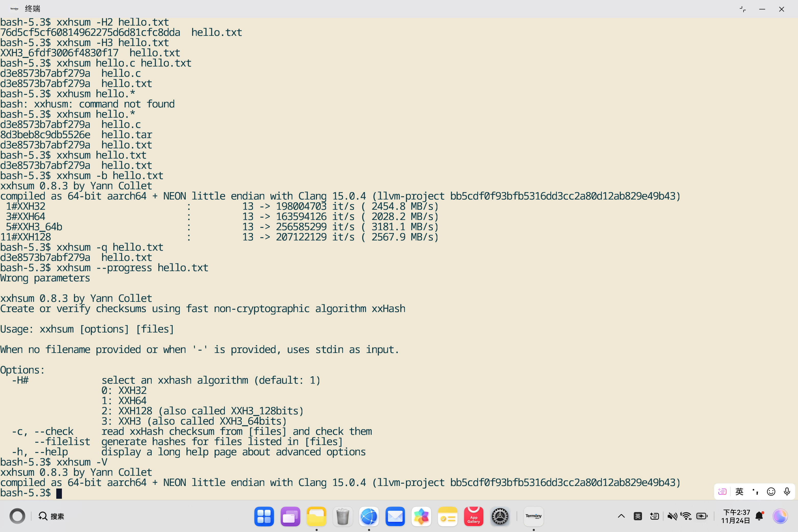798x532 pixels.
Task: Open the multitasking windows view
Action: tap(290, 516)
